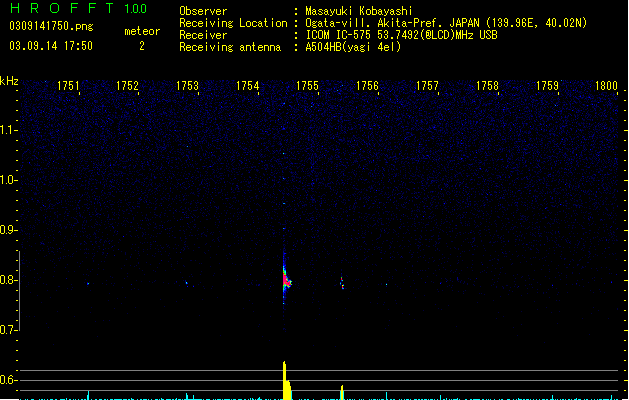The height and width of the screenshot is (400, 629).
Task: Click the smaller yellow peak at bottom
Action: coord(342,392)
